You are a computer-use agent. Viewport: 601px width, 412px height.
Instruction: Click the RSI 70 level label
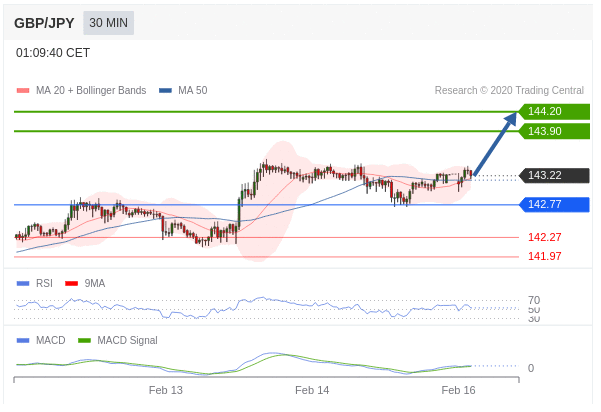click(x=534, y=300)
